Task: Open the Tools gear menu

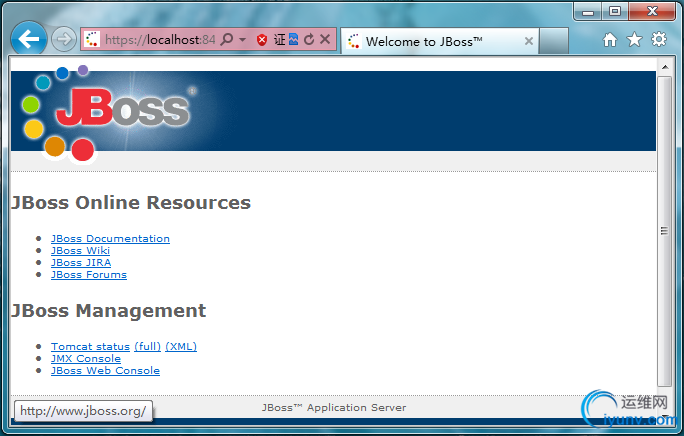Action: [659, 39]
